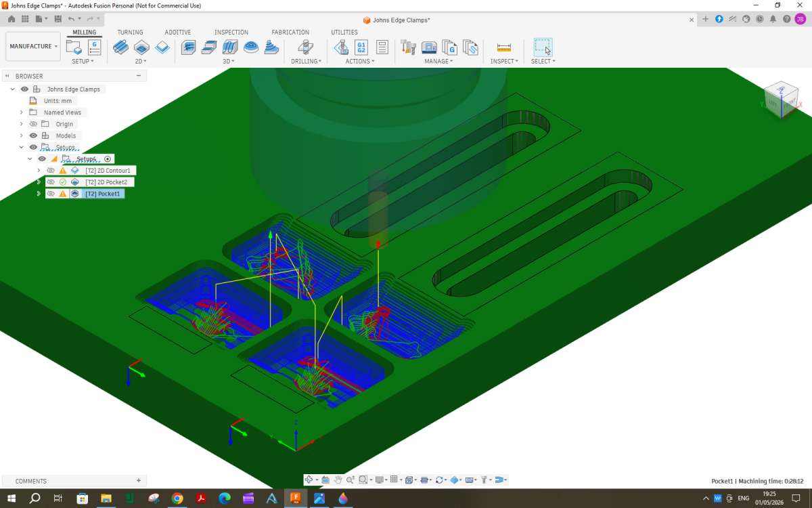Switch to the INSPECTION tab
The width and height of the screenshot is (812, 508).
coord(231,32)
